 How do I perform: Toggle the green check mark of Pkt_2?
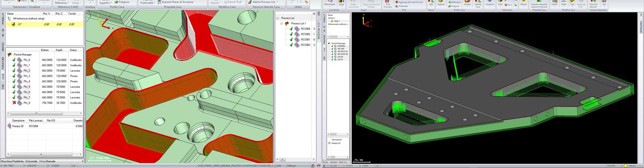14,71
